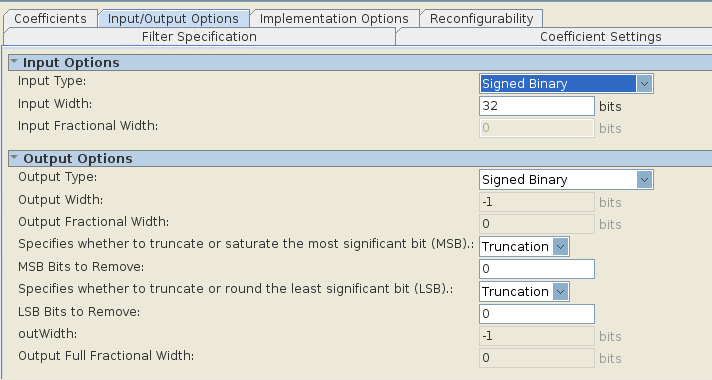The width and height of the screenshot is (712, 380).
Task: Open the Filter Specification sub-tab
Action: tap(199, 36)
